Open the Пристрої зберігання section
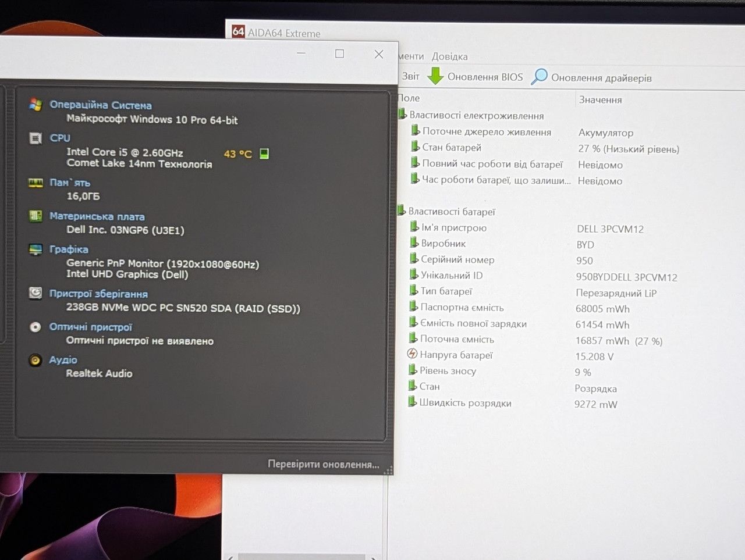745x560 pixels. point(98,294)
